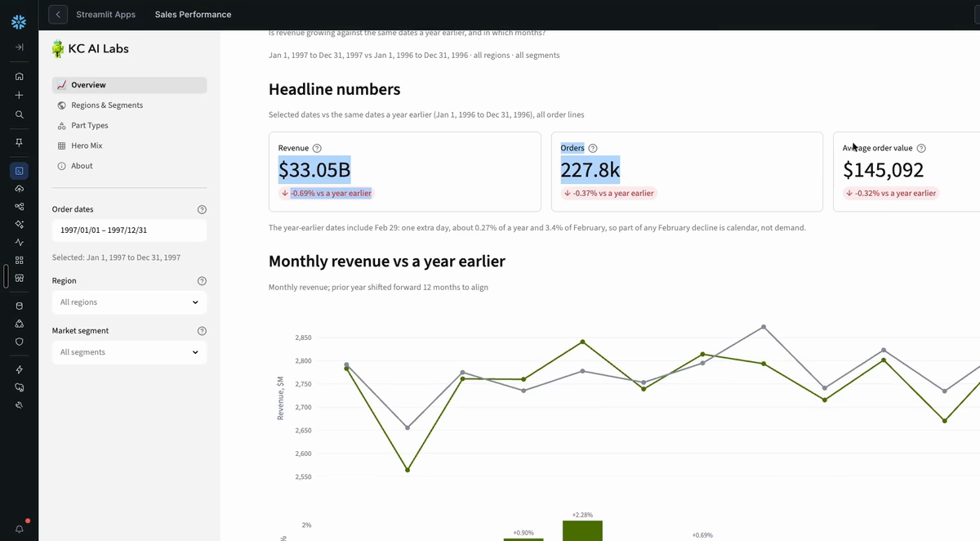Viewport: 980px width, 541px height.
Task: Click the $145,092 average order value
Action: pos(884,170)
